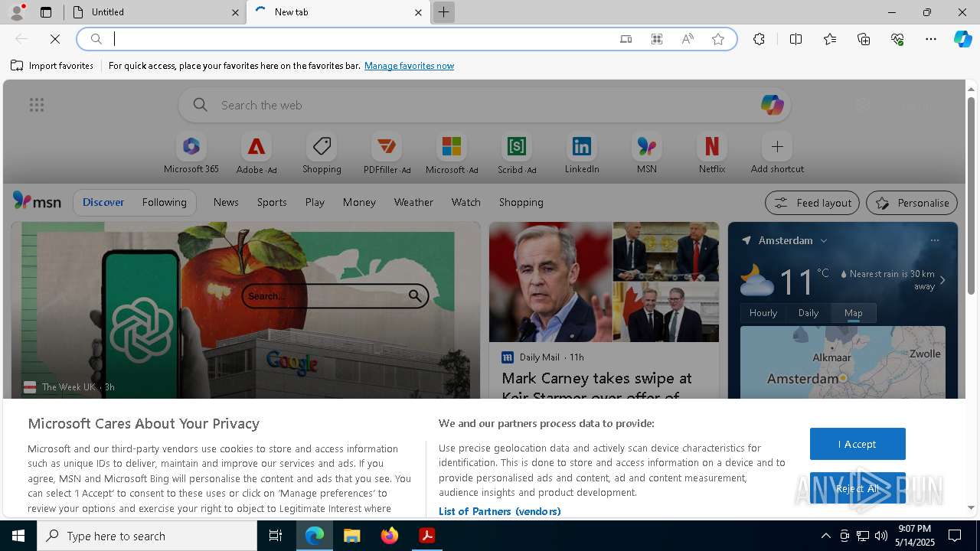980x551 pixels.
Task: Select the Map weather tab
Action: point(854,312)
